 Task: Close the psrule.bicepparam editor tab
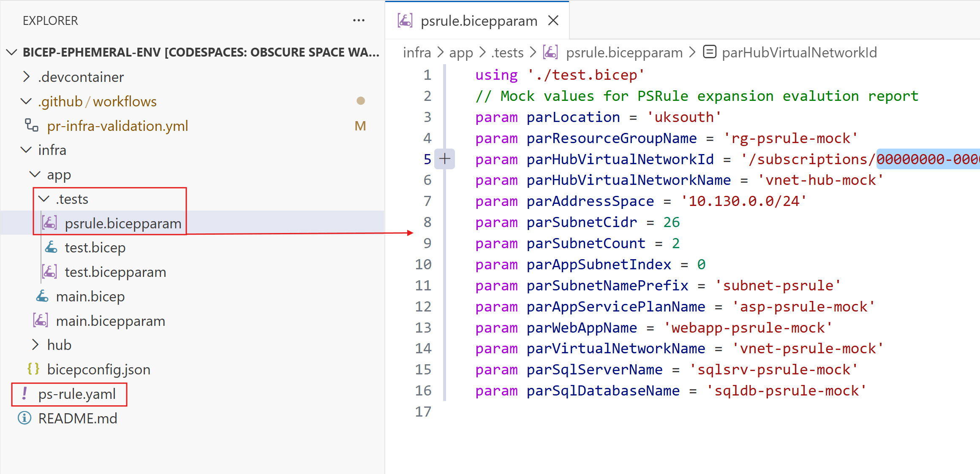click(553, 20)
